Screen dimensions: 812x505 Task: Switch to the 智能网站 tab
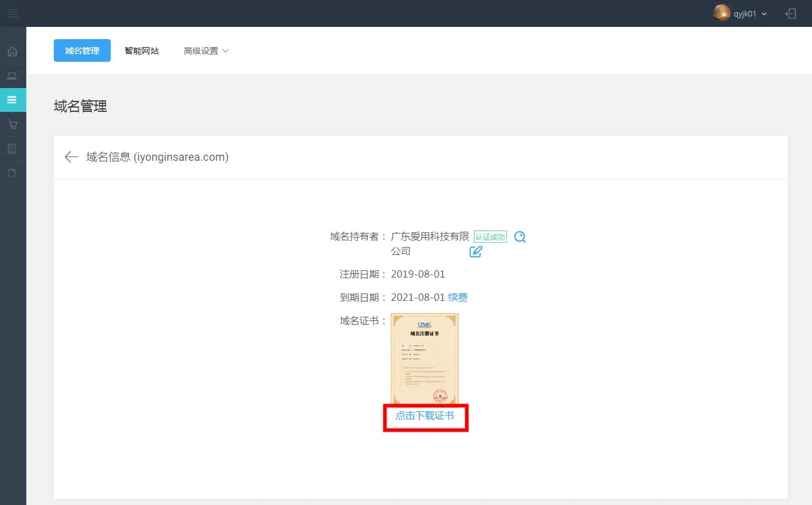(142, 51)
